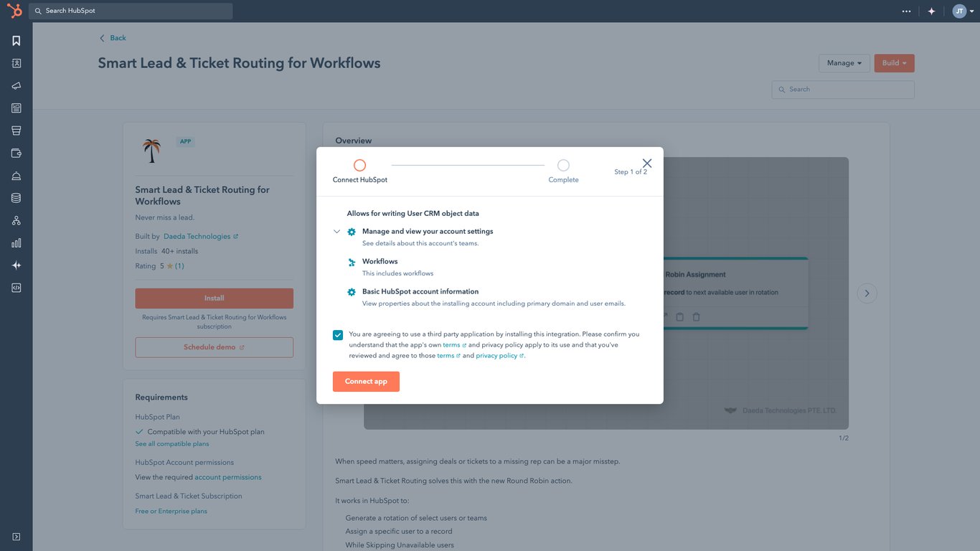The width and height of the screenshot is (980, 551).
Task: Click the Search HubSpot field
Action: (x=133, y=11)
